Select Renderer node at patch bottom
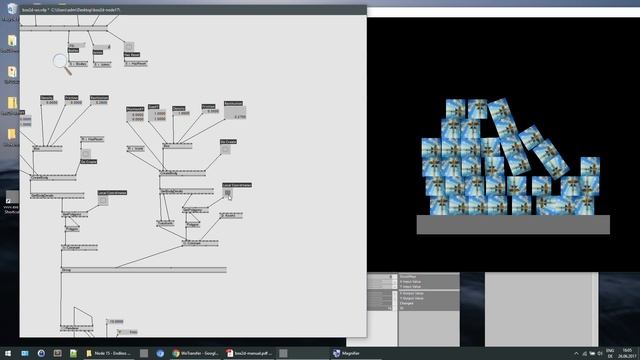The height and width of the screenshot is (360, 640). tap(77, 328)
